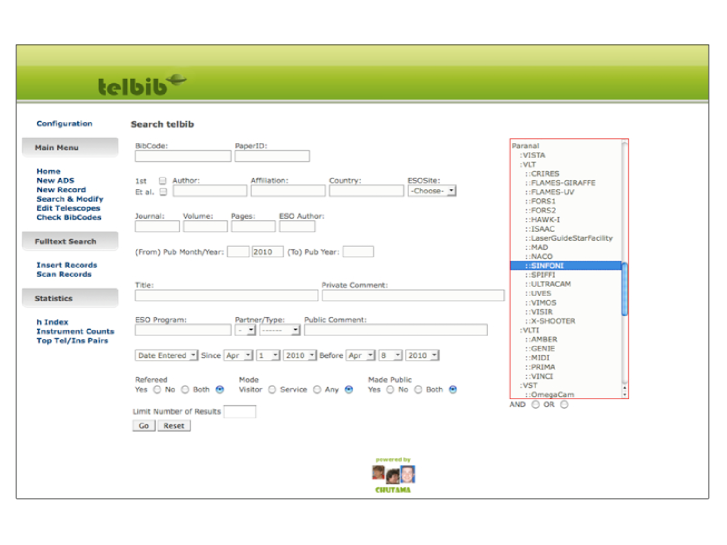Image resolution: width=727 pixels, height=545 pixels.
Task: Open the Date Entered dropdown
Action: [x=166, y=355]
